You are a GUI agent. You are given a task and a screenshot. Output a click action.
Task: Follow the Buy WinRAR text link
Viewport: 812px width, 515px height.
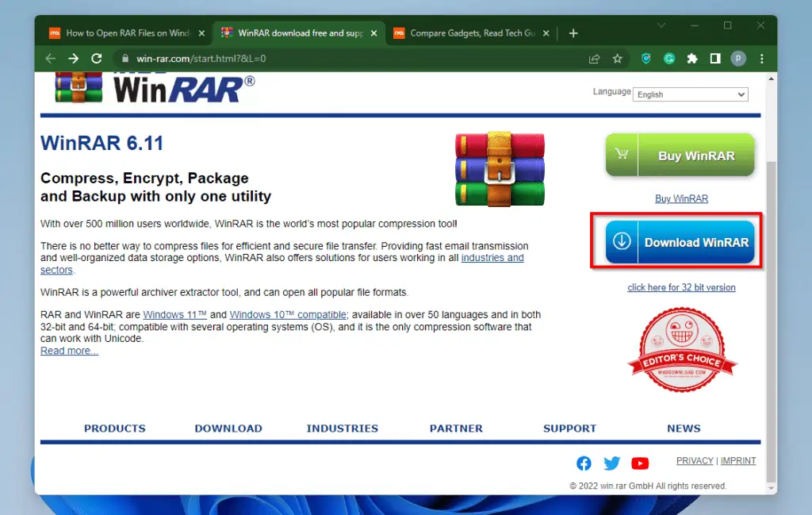681,198
